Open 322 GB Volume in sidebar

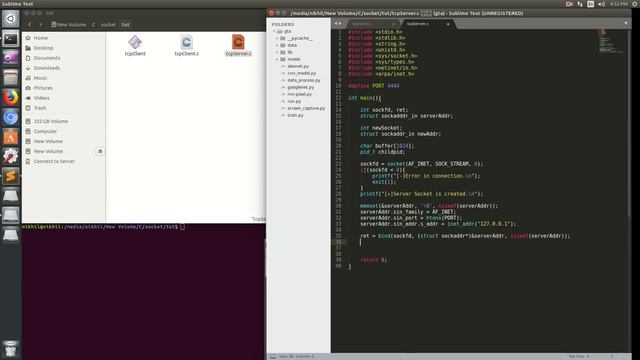64,121
